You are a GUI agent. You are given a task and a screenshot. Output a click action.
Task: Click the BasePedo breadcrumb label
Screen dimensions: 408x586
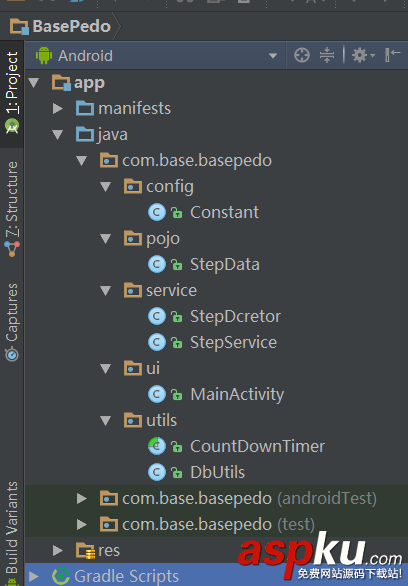pyautogui.click(x=72, y=27)
